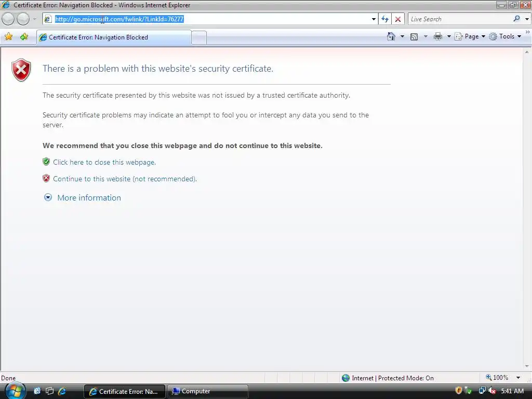Click the page icon in address bar
The height and width of the screenshot is (399, 532).
tap(48, 19)
